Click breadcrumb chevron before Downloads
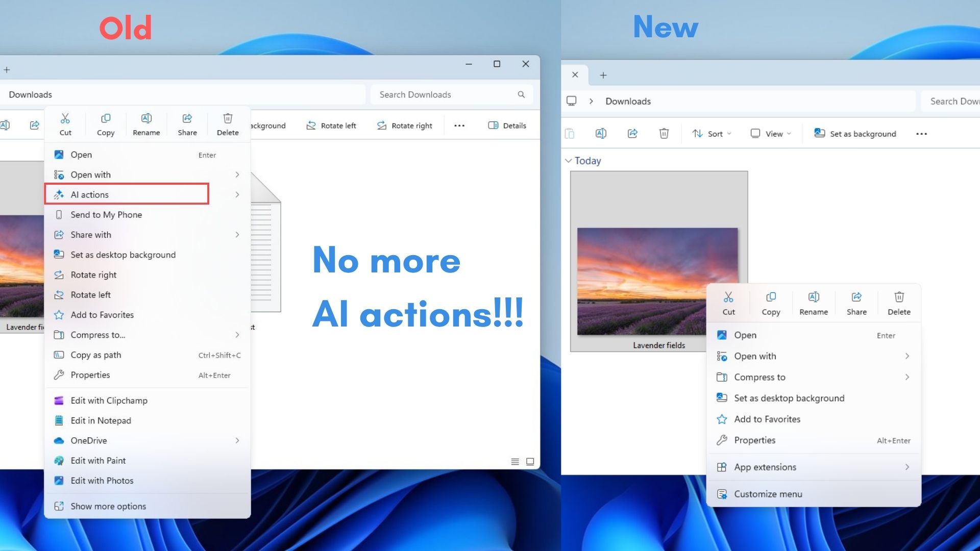980x551 pixels. [591, 101]
